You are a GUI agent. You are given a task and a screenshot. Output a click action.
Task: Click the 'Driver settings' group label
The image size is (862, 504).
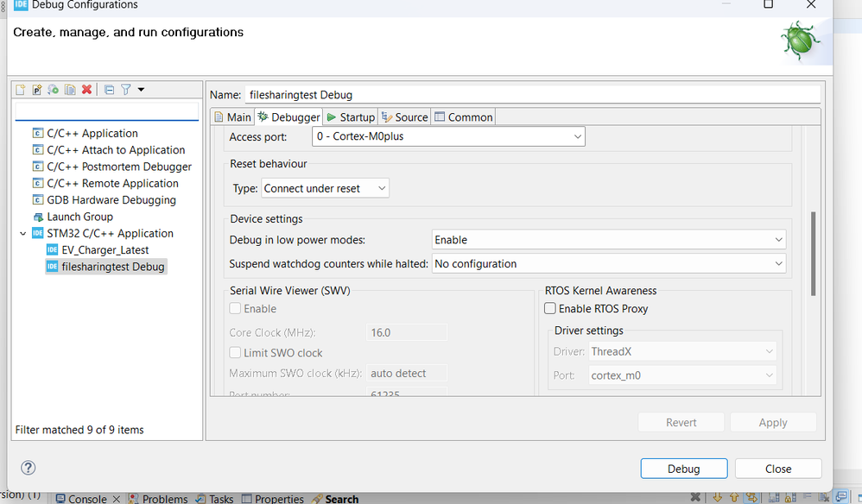(x=589, y=331)
